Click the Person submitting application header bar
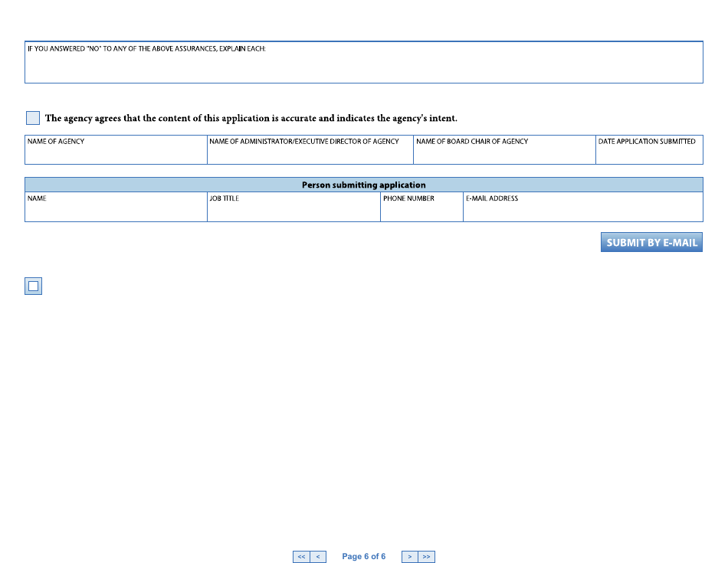The width and height of the screenshot is (728, 563). click(x=363, y=184)
